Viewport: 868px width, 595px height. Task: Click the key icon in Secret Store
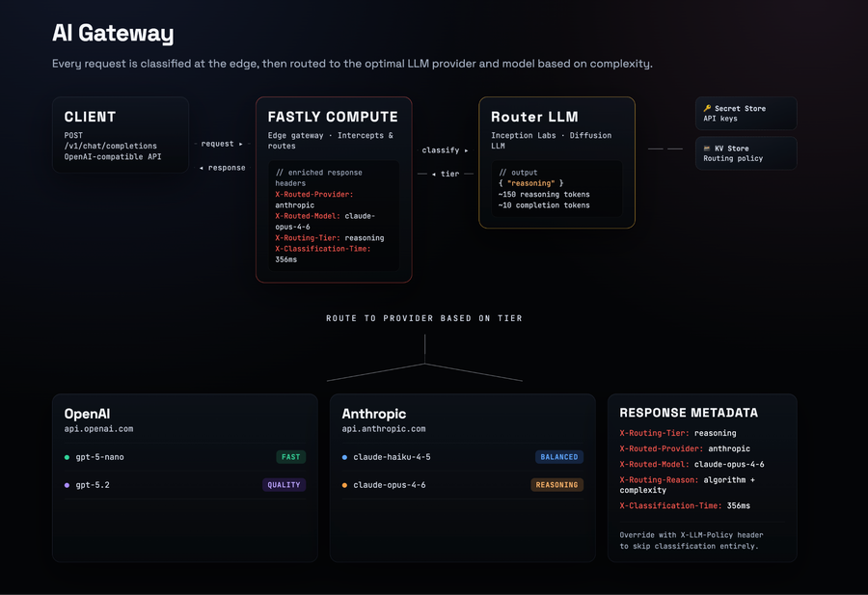(x=707, y=109)
